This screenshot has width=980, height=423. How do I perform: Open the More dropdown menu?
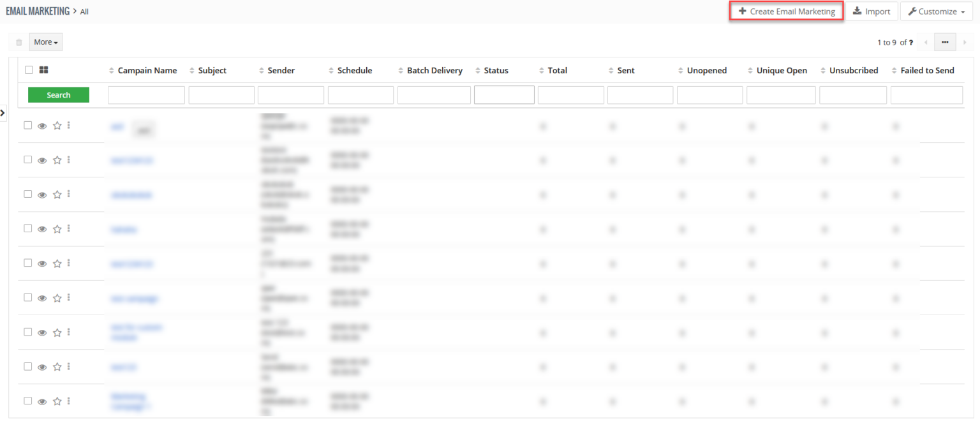point(45,41)
